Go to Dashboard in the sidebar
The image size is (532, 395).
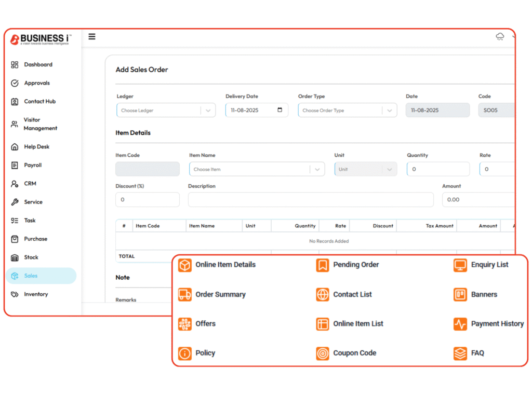point(38,65)
